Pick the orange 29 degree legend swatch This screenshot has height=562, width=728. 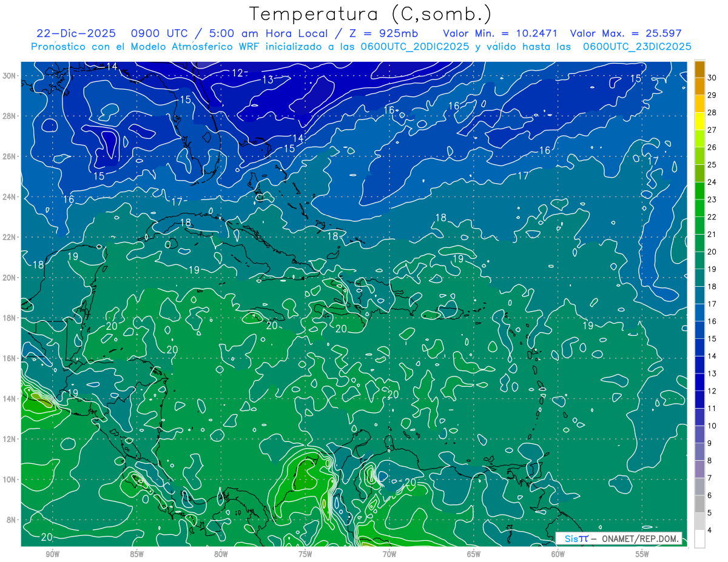(699, 87)
